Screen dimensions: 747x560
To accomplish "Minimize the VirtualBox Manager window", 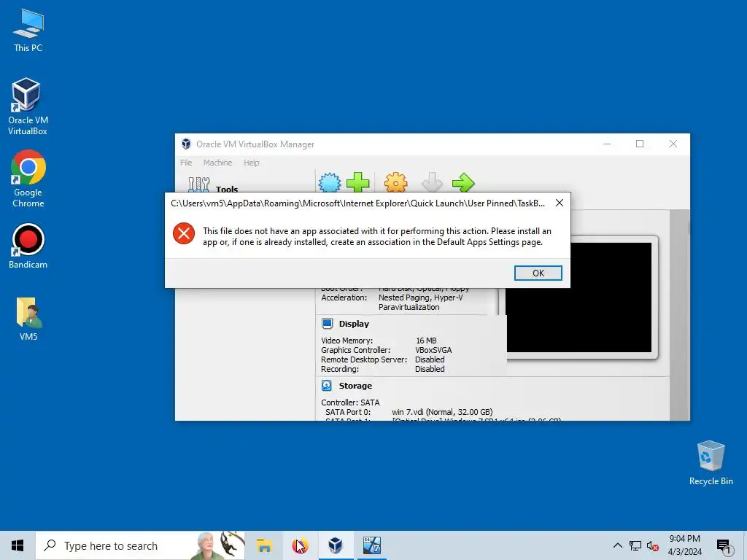I will click(607, 144).
